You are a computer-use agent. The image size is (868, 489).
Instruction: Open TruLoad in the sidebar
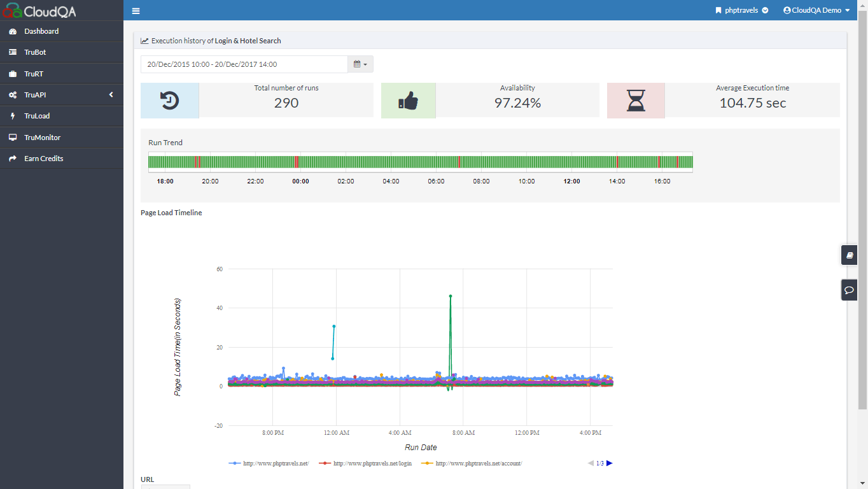[62, 116]
